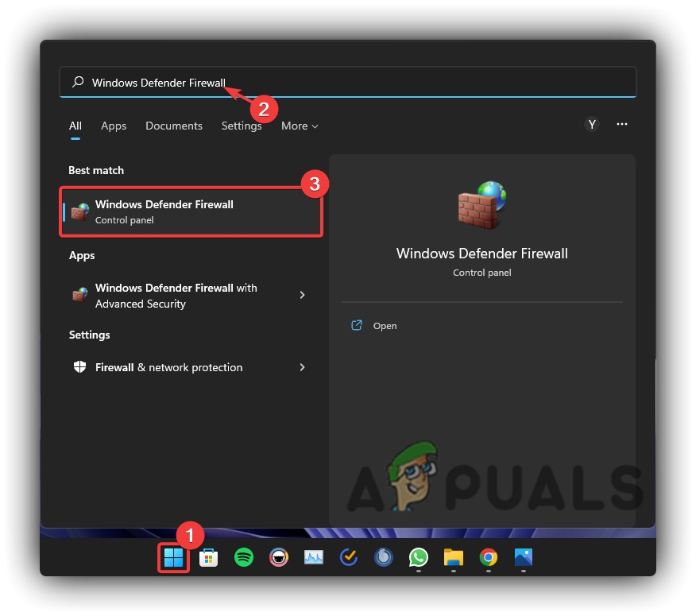Click the firewall icon beside the best match result

[80, 212]
